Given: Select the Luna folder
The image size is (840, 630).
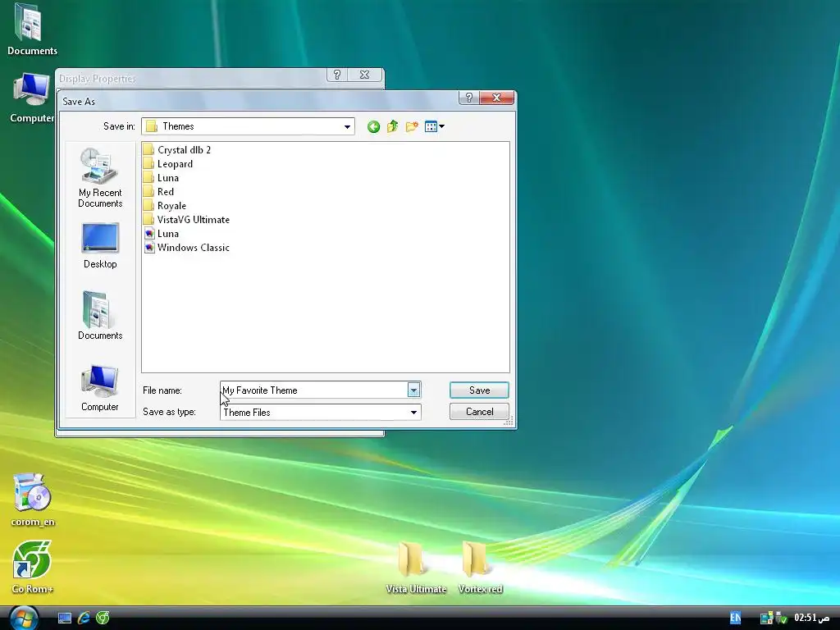Looking at the screenshot, I should pos(162,178).
